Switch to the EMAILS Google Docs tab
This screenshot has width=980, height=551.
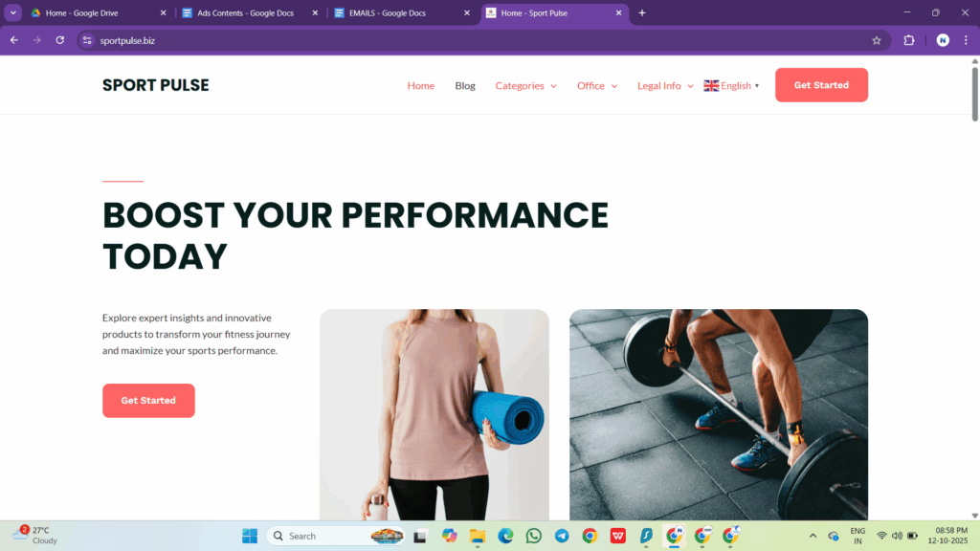tap(388, 13)
